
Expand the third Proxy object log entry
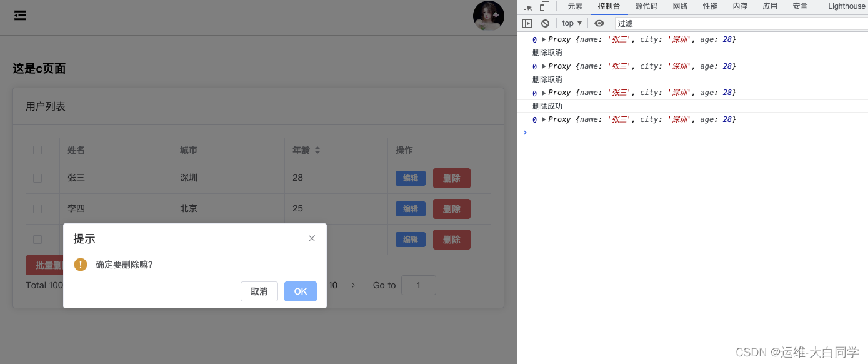tap(544, 93)
